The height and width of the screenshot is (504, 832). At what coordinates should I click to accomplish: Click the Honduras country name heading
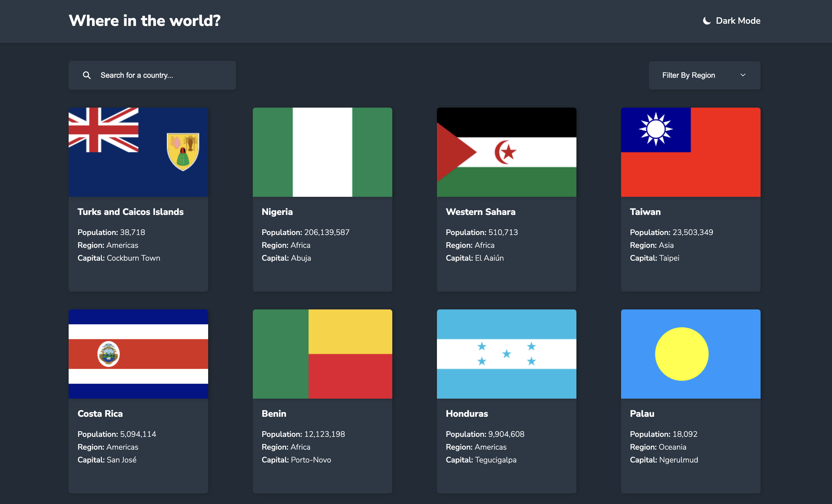coord(467,414)
